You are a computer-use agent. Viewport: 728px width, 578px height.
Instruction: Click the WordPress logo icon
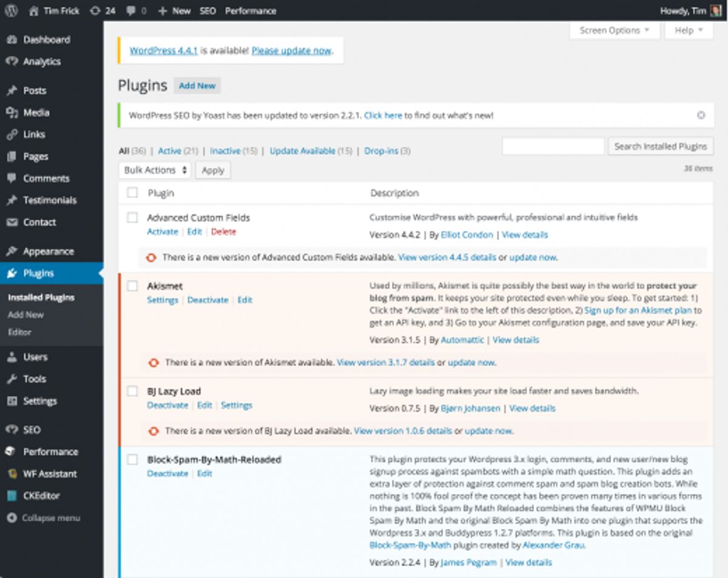pos(12,10)
